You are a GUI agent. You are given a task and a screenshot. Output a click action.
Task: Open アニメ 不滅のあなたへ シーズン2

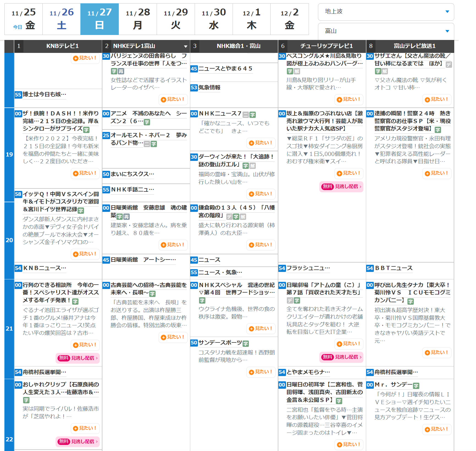pos(149,117)
